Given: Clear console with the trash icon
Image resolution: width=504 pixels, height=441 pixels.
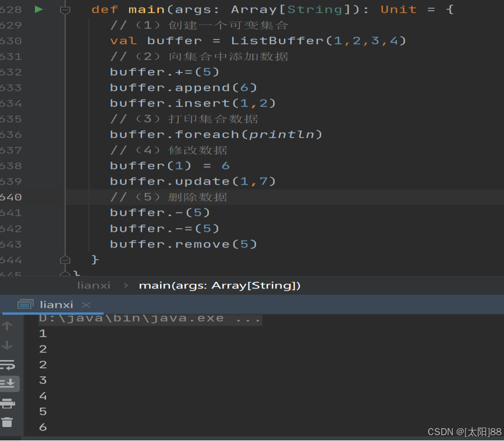Looking at the screenshot, I should 7,422.
